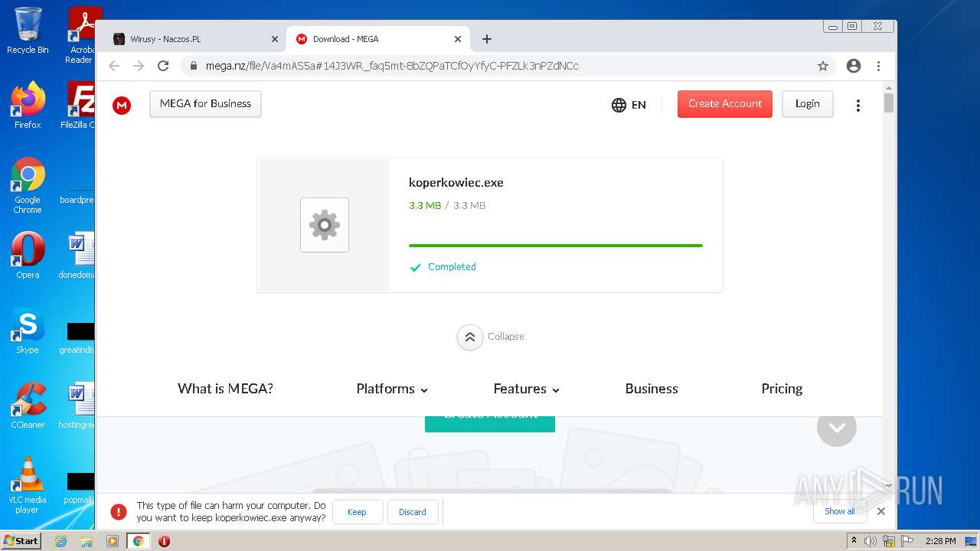Go forward in Chrome browser
Viewport: 980px width, 551px height.
coord(139,66)
